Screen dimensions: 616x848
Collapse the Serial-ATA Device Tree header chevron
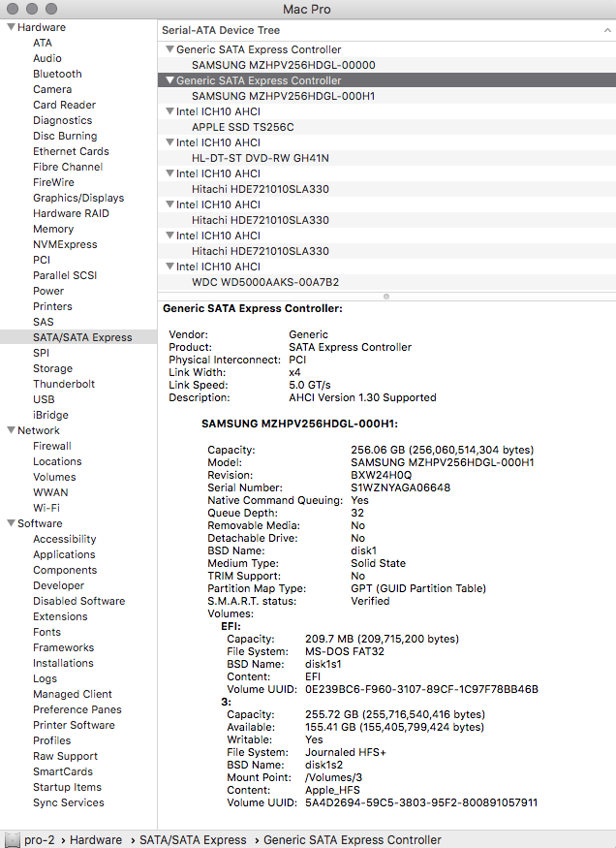pyautogui.click(x=607, y=31)
